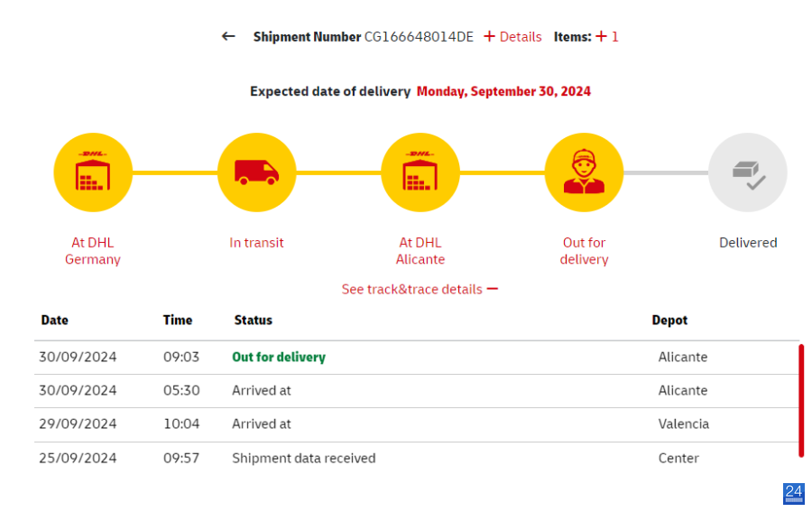This screenshot has width=812, height=512.
Task: Click the blue 24 badge icon
Action: click(793, 493)
